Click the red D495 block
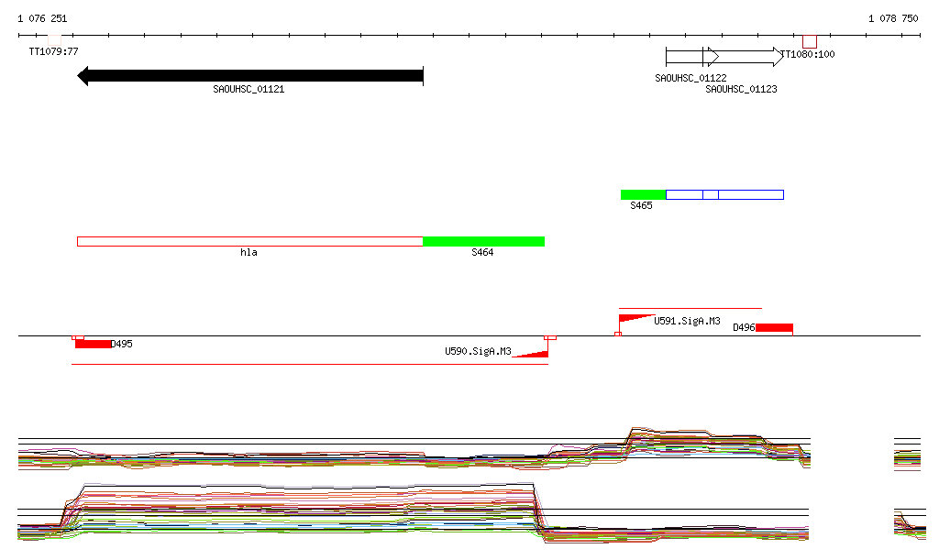This screenshot has height=560, width=939. [x=93, y=344]
